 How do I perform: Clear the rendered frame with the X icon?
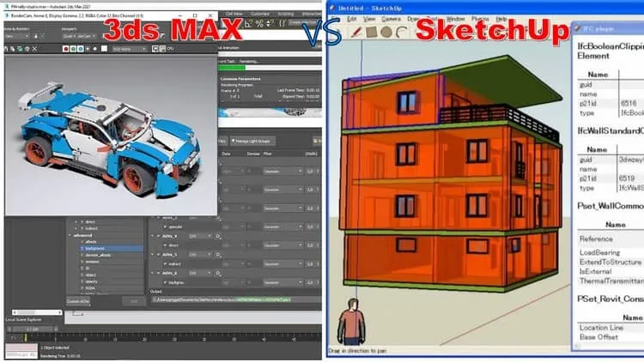[34, 49]
